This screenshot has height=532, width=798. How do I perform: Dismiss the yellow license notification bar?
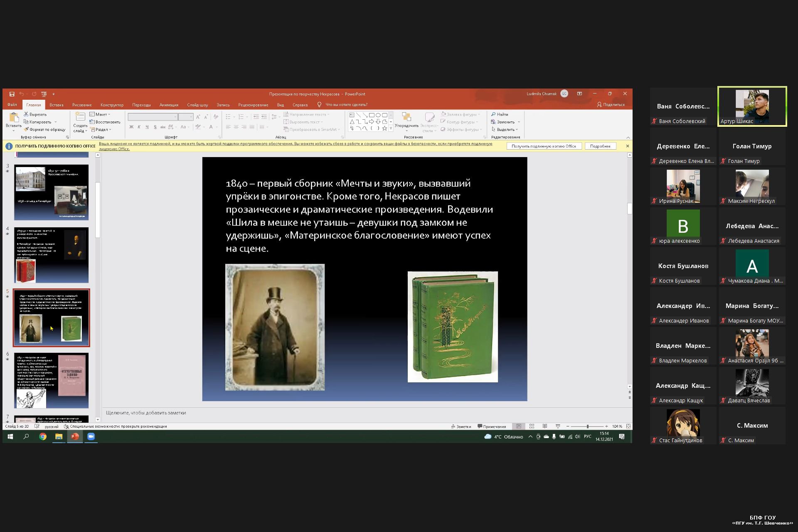tap(628, 146)
